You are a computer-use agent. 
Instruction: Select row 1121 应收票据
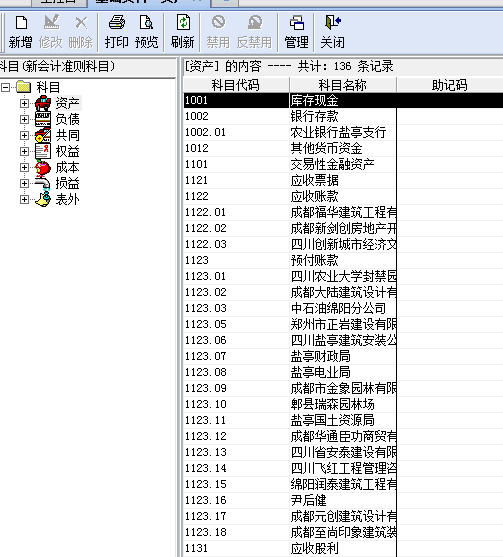343,180
